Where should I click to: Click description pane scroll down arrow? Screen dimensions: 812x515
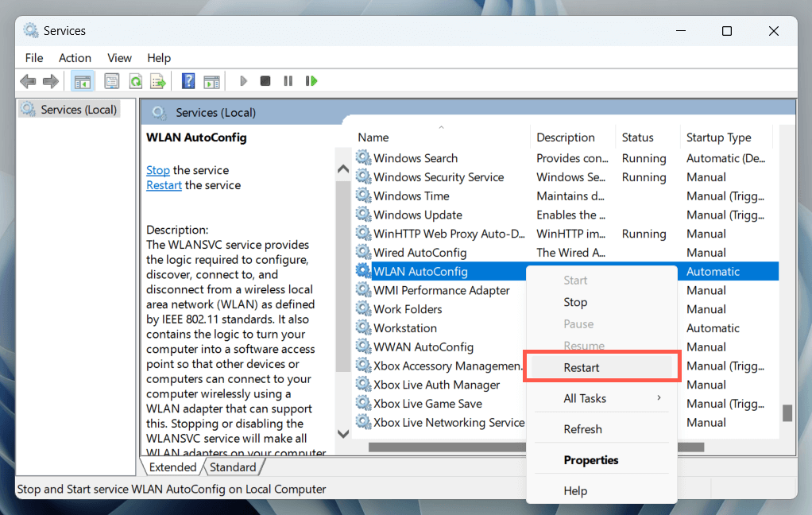342,434
